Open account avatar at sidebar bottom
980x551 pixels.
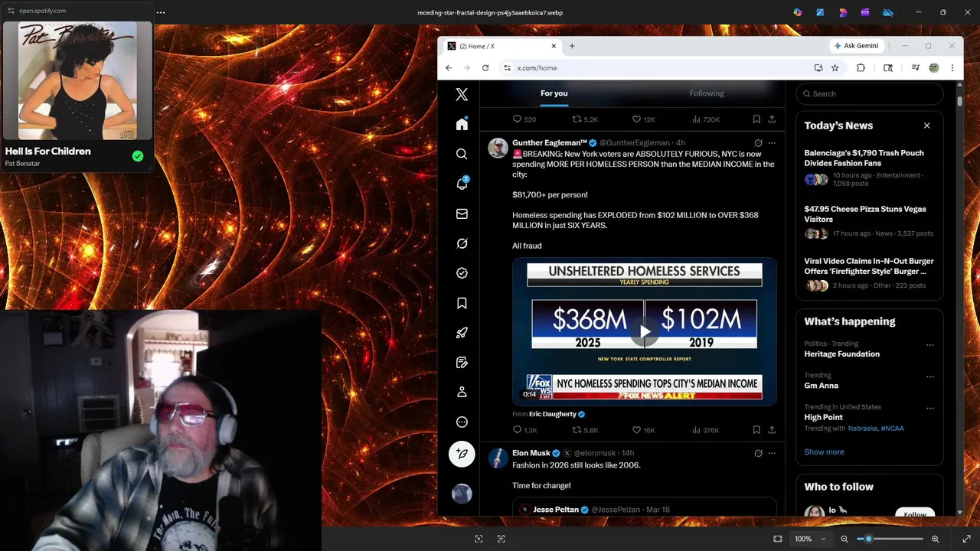pyautogui.click(x=462, y=494)
